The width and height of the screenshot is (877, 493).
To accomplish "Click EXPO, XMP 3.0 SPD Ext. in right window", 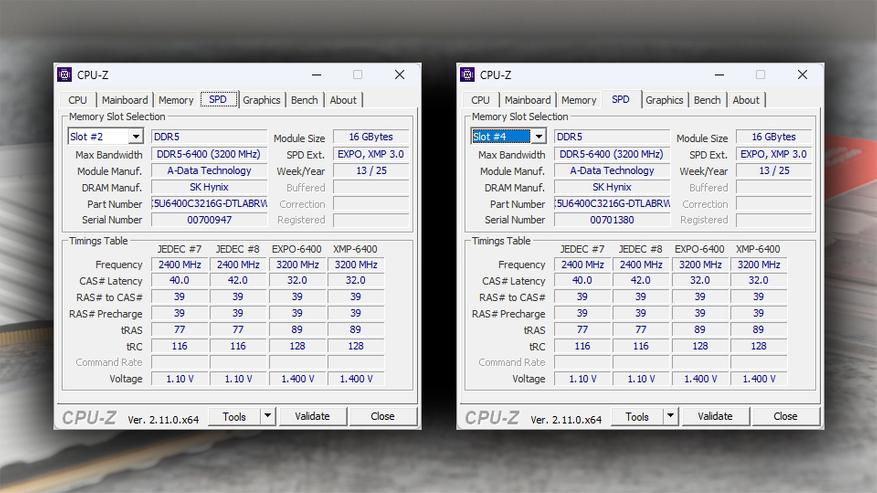I will [774, 154].
